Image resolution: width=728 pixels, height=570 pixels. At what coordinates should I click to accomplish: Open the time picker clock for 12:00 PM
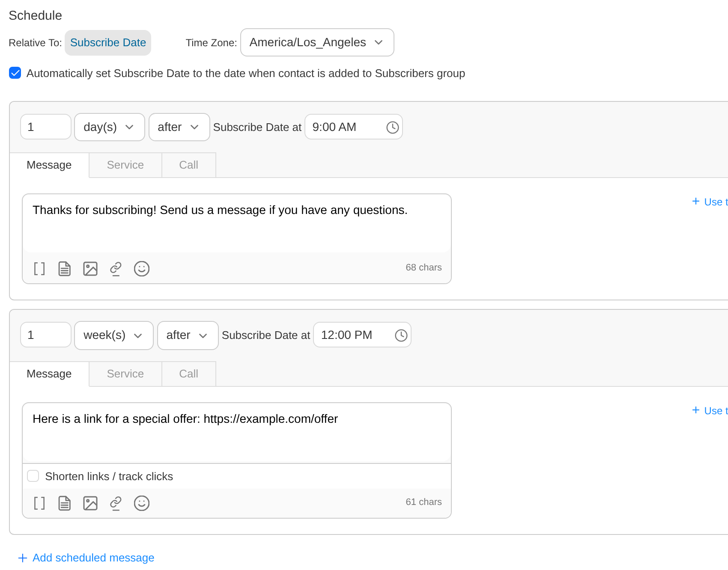coord(401,335)
